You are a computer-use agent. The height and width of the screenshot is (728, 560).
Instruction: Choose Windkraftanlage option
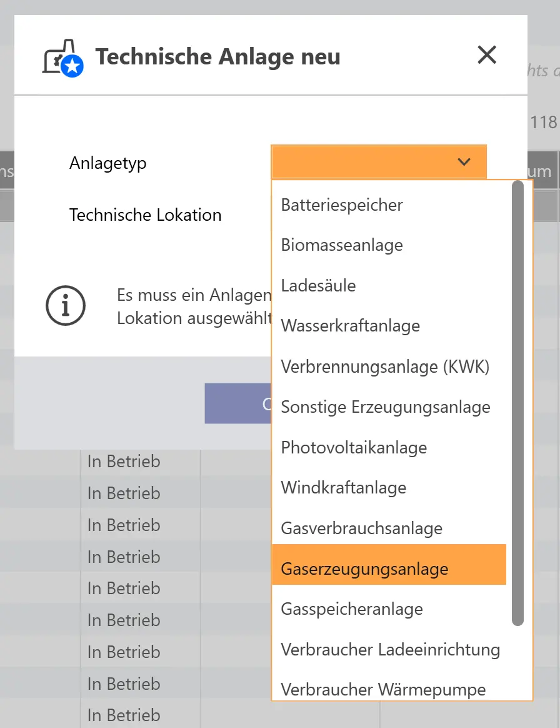tap(344, 488)
